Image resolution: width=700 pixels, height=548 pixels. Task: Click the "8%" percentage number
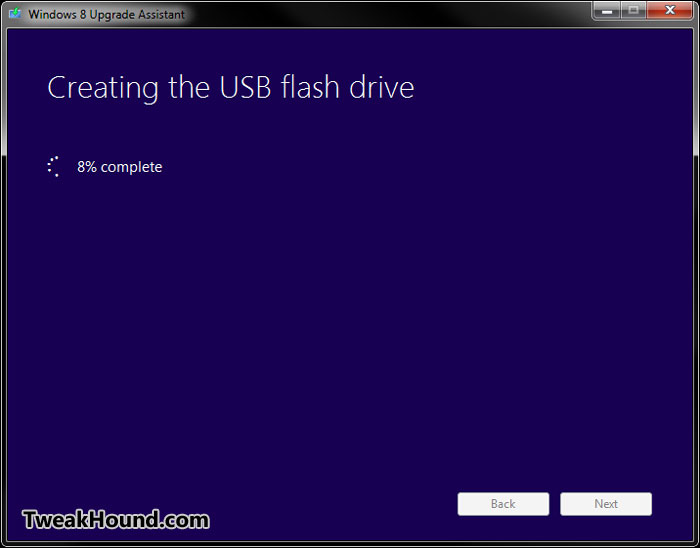[87, 167]
